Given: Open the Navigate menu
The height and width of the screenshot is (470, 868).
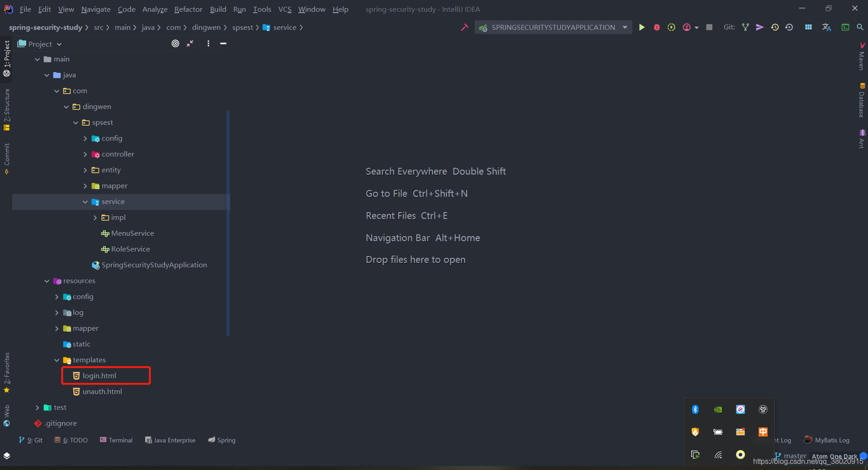Looking at the screenshot, I should tap(96, 9).
